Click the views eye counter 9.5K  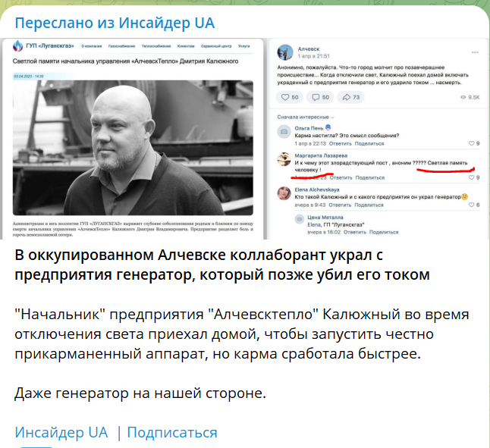click(470, 97)
